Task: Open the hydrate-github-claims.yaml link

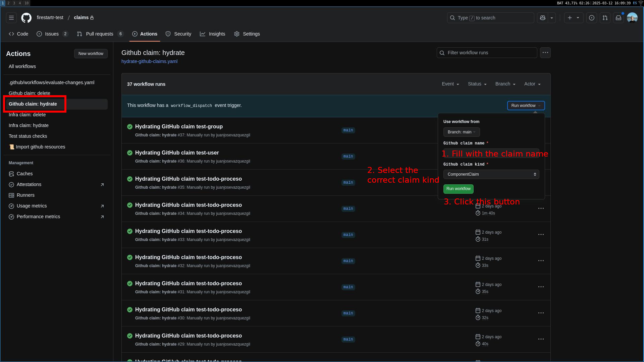Action: pyautogui.click(x=149, y=61)
